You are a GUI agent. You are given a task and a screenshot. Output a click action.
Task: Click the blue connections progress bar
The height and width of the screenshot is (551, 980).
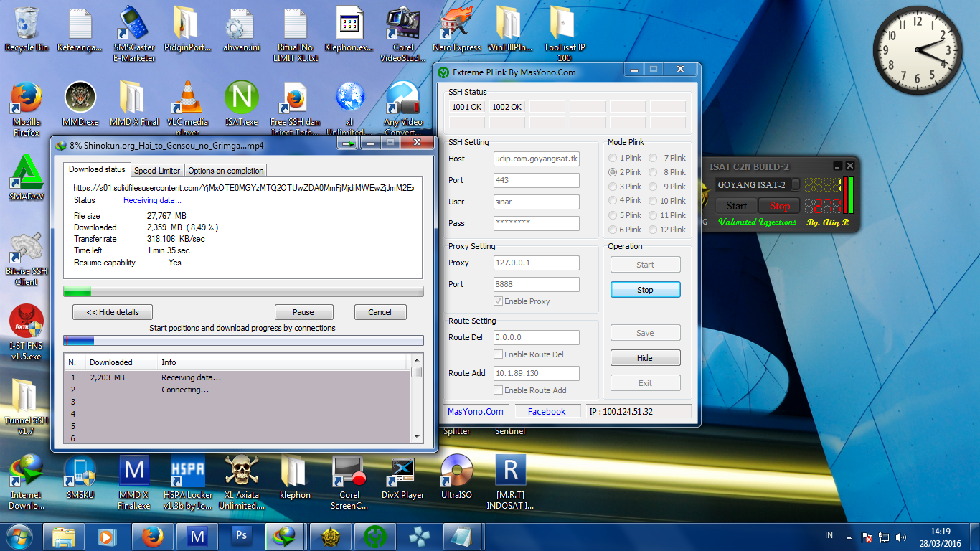tap(243, 340)
